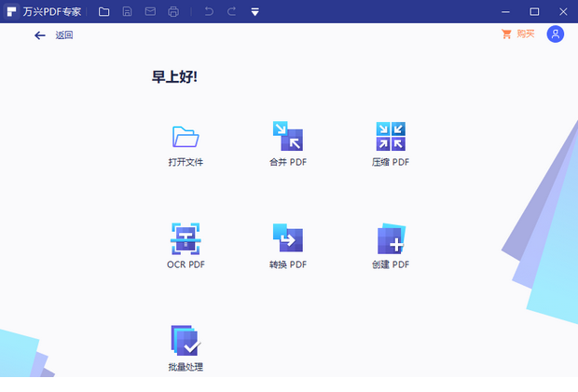The image size is (578, 392).
Task: Select the 创建 PDF create tool
Action: [391, 238]
